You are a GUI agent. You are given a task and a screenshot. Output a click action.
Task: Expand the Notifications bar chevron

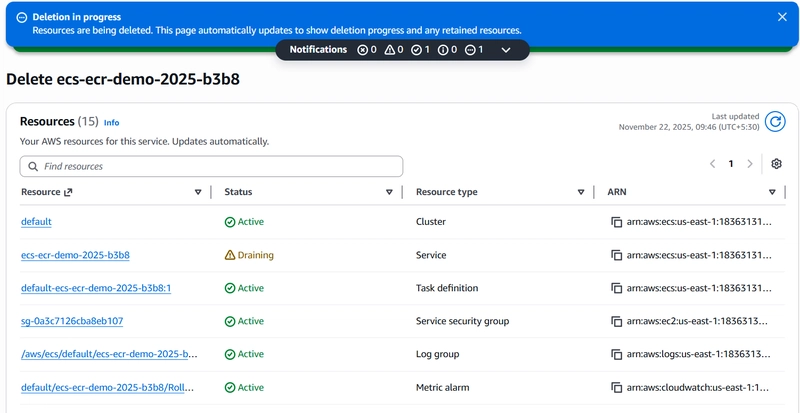tap(506, 50)
